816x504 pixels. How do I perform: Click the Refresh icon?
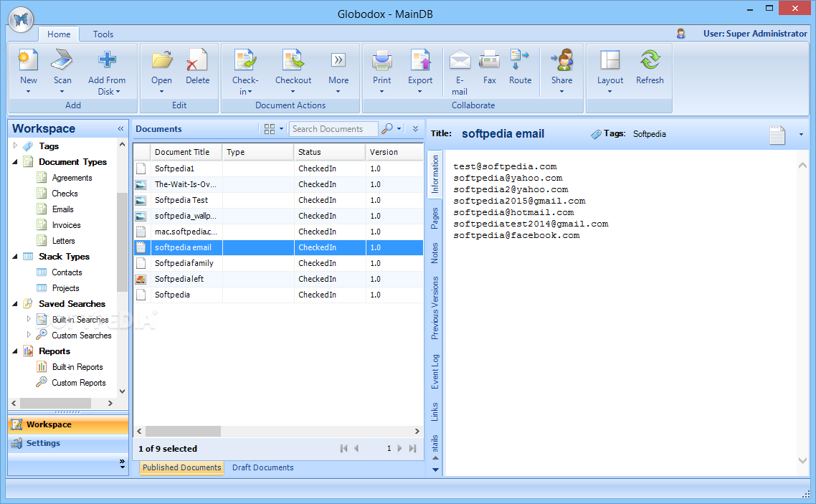(650, 60)
